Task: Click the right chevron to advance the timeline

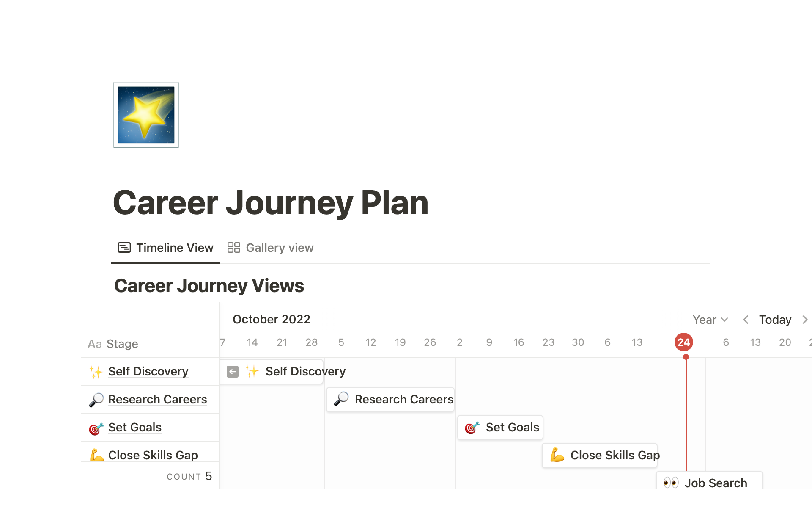Action: pos(805,320)
